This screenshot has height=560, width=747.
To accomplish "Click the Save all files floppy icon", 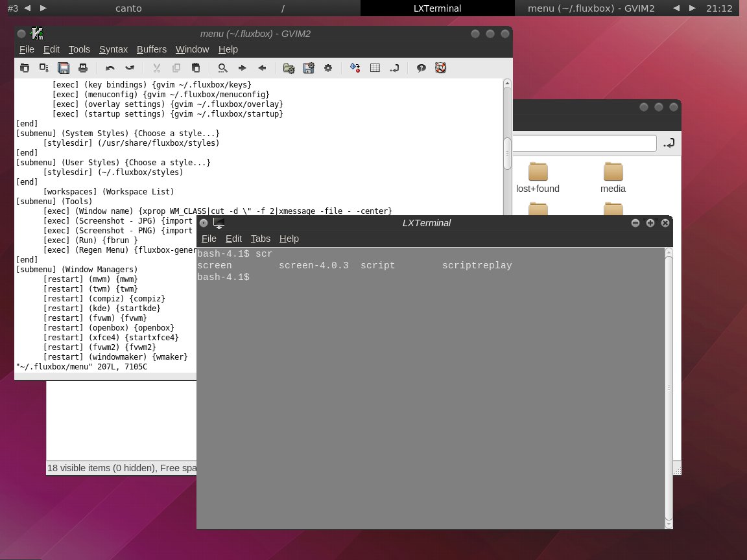I will 64,68.
